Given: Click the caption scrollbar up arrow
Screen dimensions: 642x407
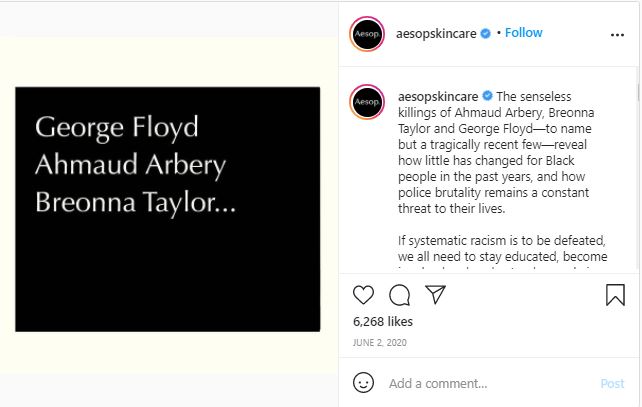Looking at the screenshot, I should click(636, 76).
